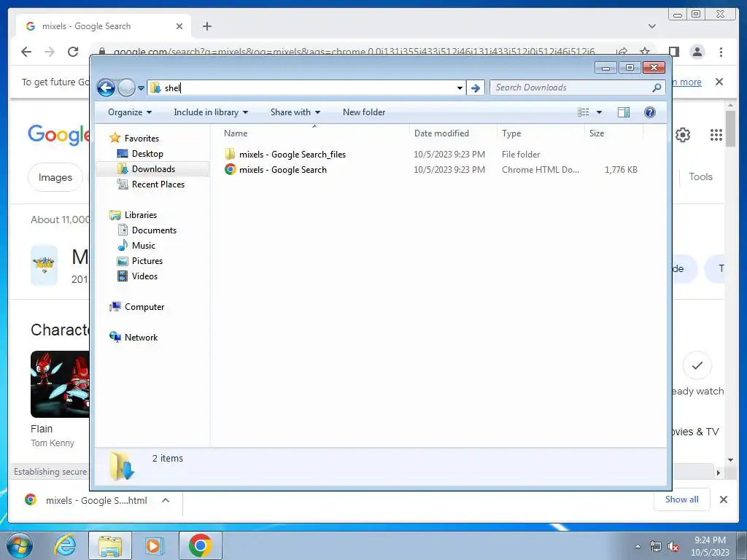Open the Chrome tab search chevron
Viewport: 747px width, 560px height.
[652, 26]
